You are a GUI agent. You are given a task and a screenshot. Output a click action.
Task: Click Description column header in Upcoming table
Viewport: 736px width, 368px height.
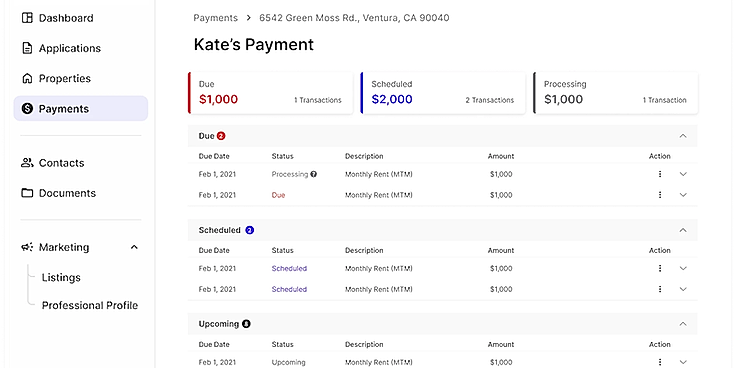pos(364,345)
